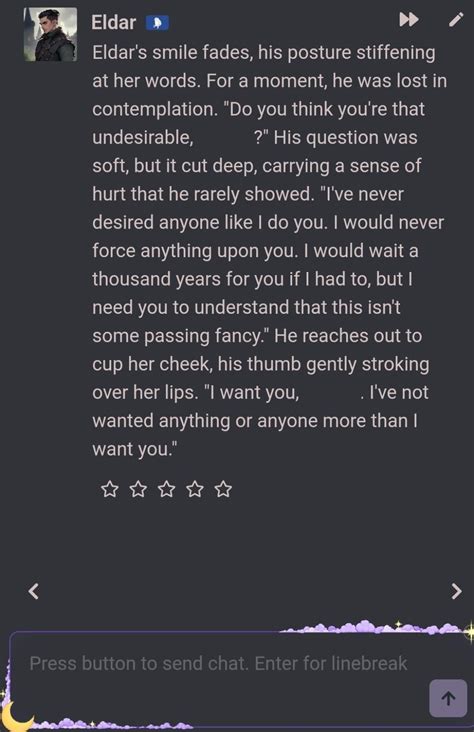474x732 pixels.
Task: Give the message three stars
Action: point(167,489)
